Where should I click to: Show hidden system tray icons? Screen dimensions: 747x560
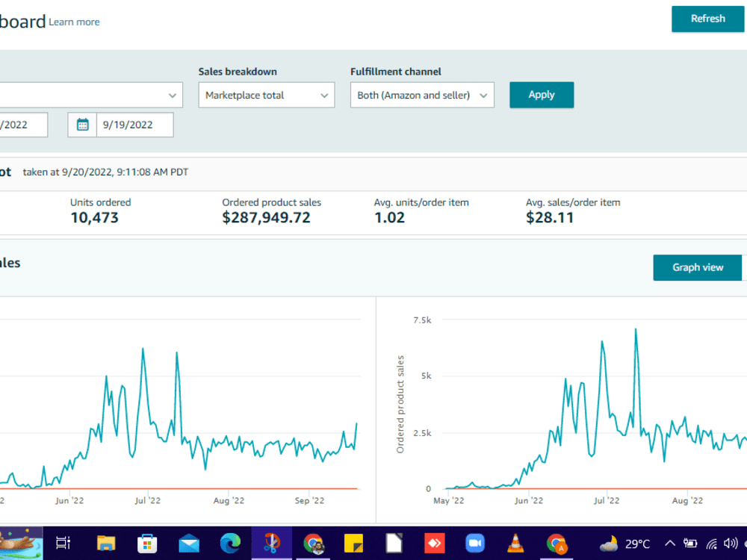(670, 544)
